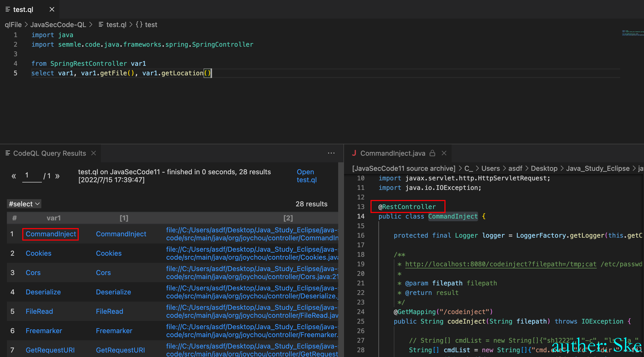This screenshot has width=644, height=357.
Task: Go to previous results page
Action: coord(14,176)
